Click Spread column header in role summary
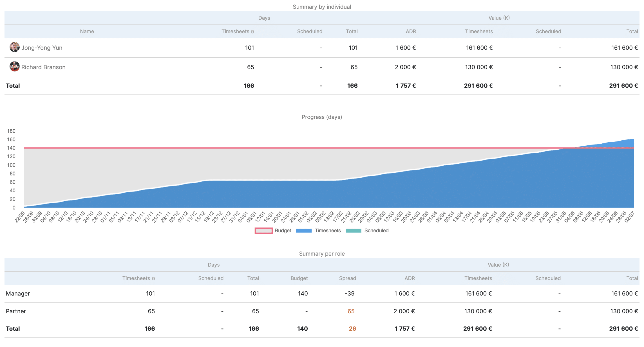 347,278
